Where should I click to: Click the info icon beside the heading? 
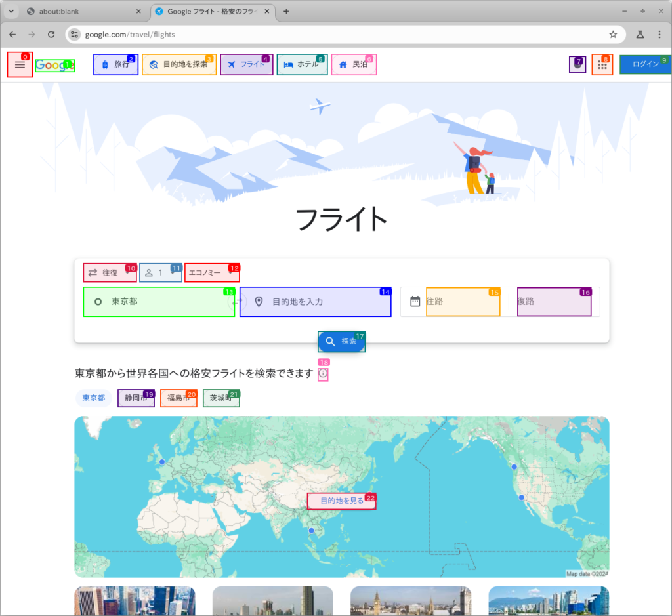pos(323,374)
